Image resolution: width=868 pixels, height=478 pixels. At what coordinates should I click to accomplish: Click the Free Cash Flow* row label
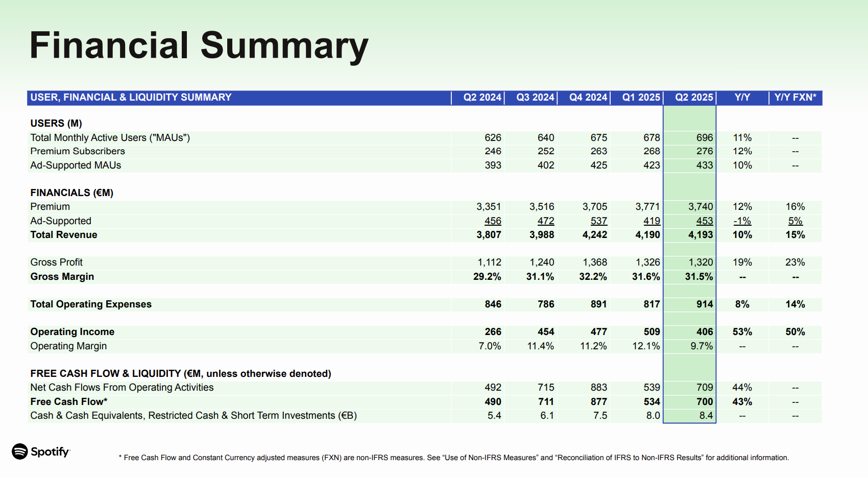(x=69, y=402)
